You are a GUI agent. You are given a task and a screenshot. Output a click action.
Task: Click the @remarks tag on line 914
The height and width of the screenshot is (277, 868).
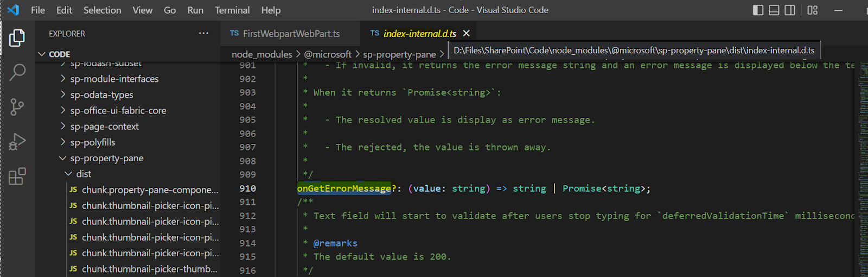coord(335,243)
